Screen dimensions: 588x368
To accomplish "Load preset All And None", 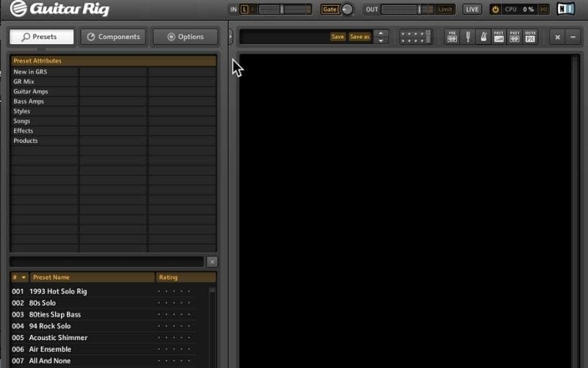I will coord(49,361).
